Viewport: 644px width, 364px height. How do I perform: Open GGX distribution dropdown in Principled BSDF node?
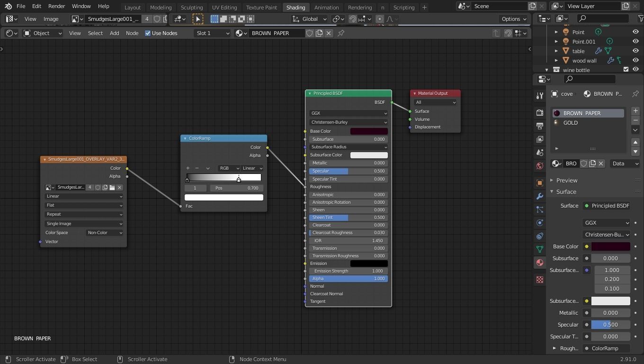pos(349,113)
